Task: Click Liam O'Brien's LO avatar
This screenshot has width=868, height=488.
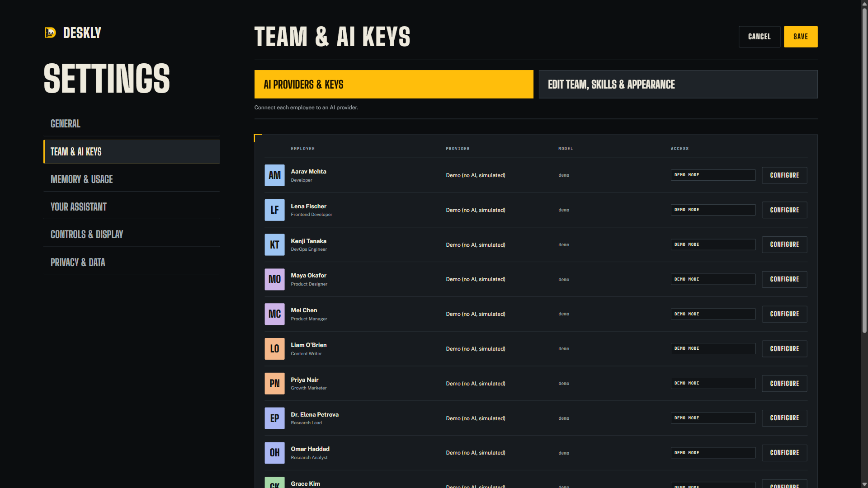Action: tap(274, 349)
